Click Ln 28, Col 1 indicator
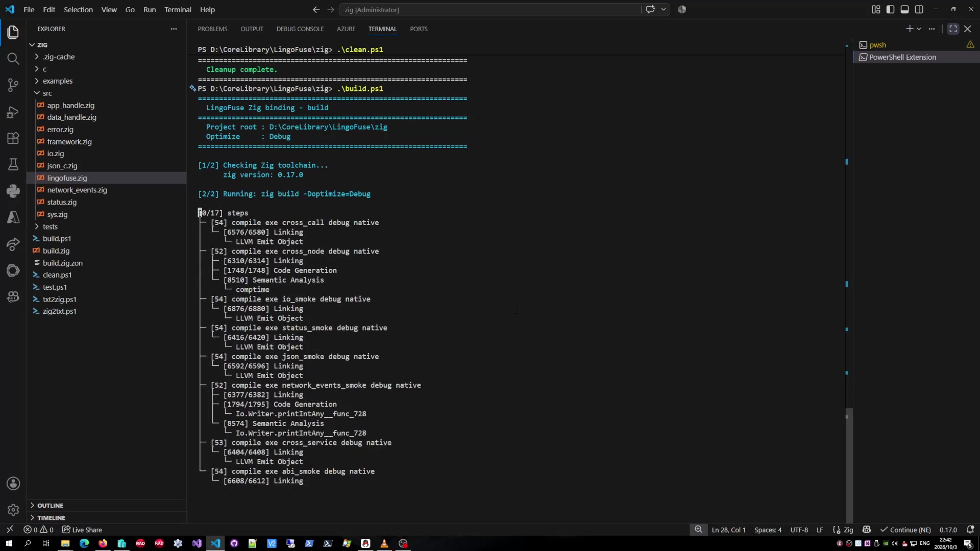Viewport: 980px width, 551px height. (728, 530)
